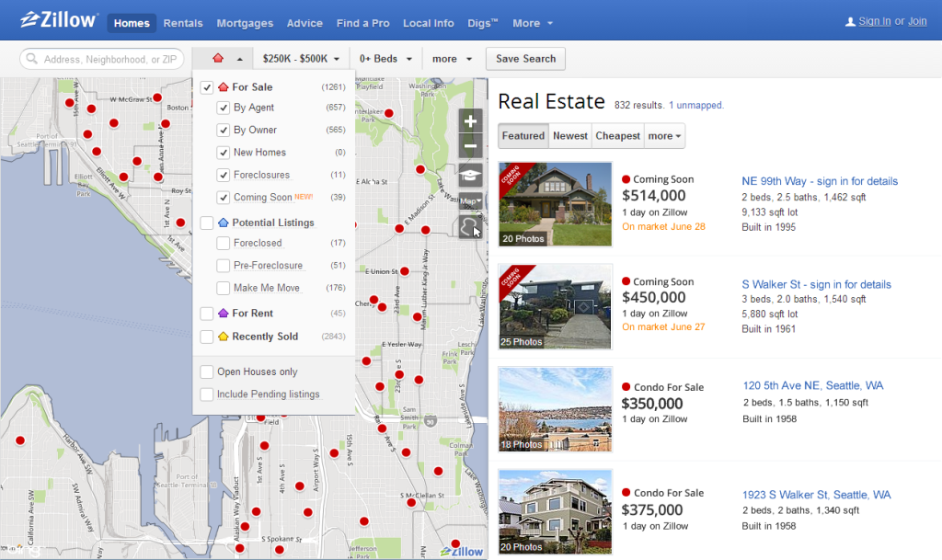Screen dimensions: 942x560
Task: Click the address search field
Action: tap(102, 59)
